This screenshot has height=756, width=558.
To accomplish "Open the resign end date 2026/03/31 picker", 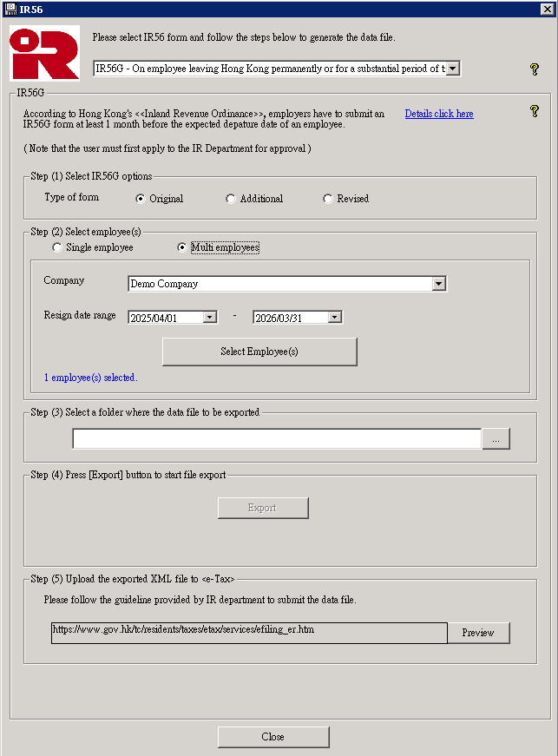I will [x=334, y=318].
